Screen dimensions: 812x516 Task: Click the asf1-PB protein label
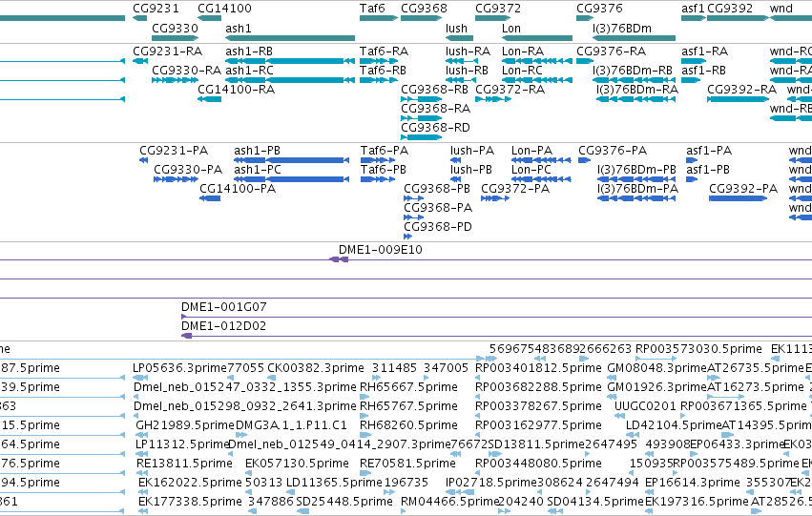tap(708, 170)
